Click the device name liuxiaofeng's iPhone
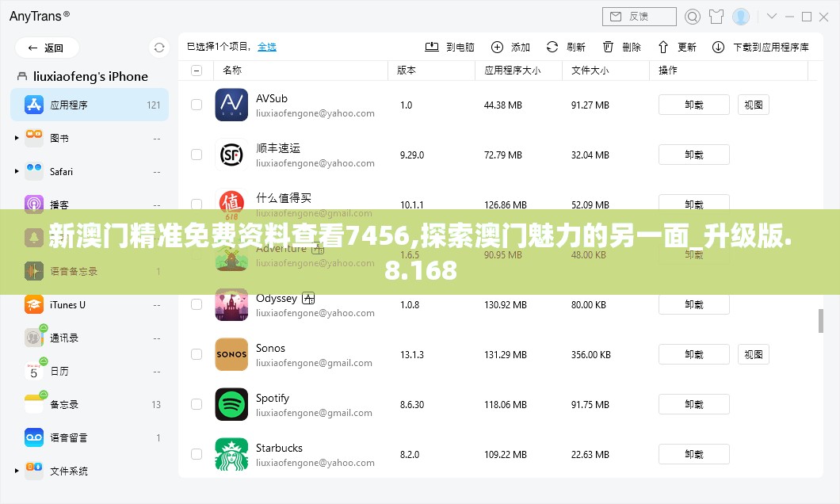 [x=90, y=77]
